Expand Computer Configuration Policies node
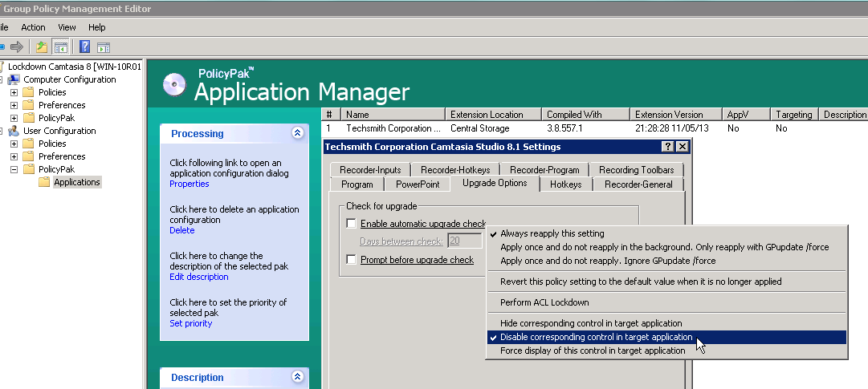 14,92
